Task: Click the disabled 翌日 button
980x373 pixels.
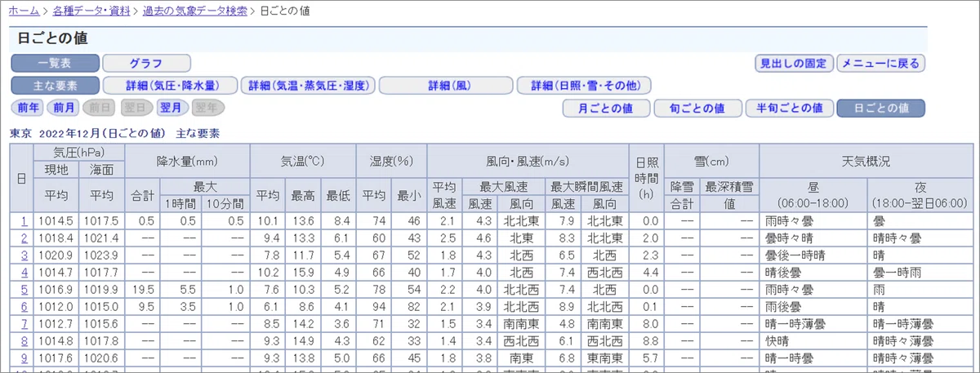Action: 136,107
